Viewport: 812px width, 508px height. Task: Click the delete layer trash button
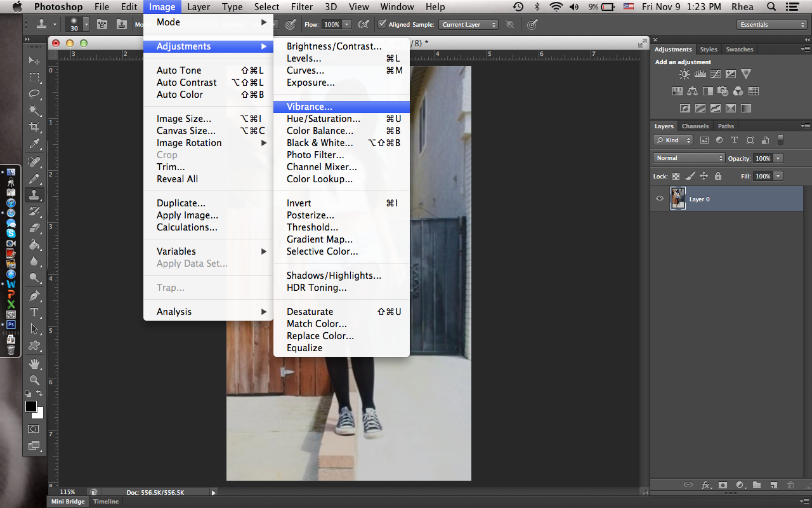[790, 485]
